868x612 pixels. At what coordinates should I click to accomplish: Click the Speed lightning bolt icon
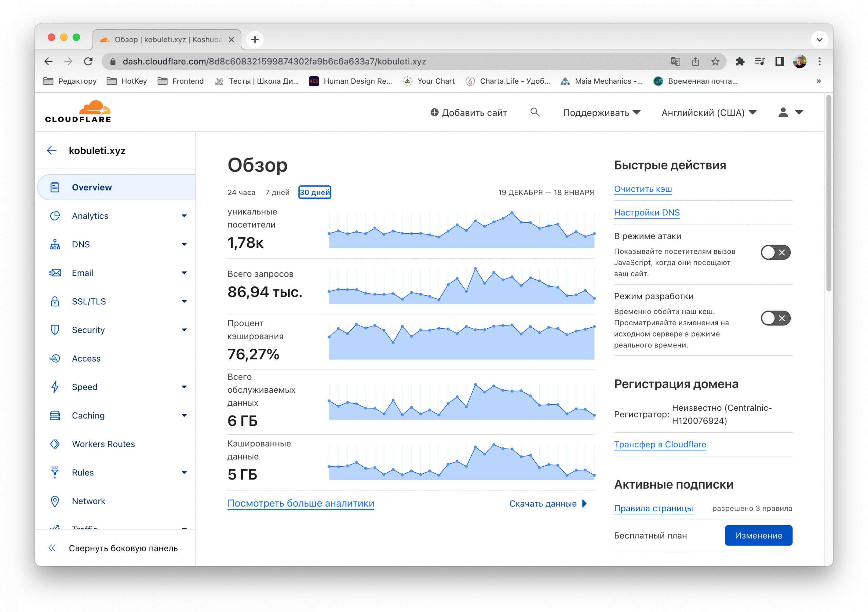pyautogui.click(x=55, y=387)
